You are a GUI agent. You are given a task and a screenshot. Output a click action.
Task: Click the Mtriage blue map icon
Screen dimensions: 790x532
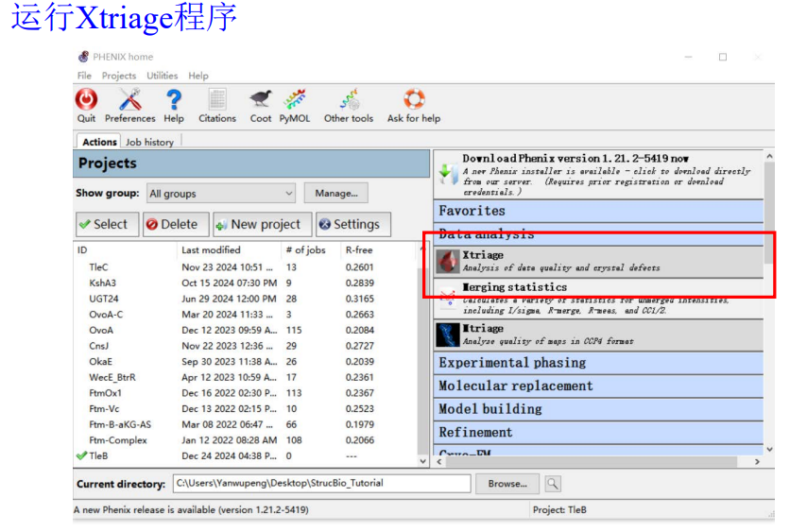(x=447, y=335)
